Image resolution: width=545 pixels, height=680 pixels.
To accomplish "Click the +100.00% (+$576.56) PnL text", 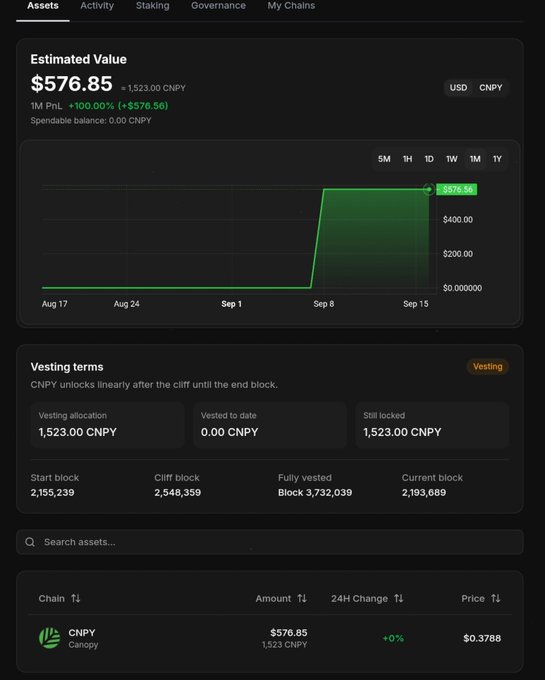I will tap(118, 106).
